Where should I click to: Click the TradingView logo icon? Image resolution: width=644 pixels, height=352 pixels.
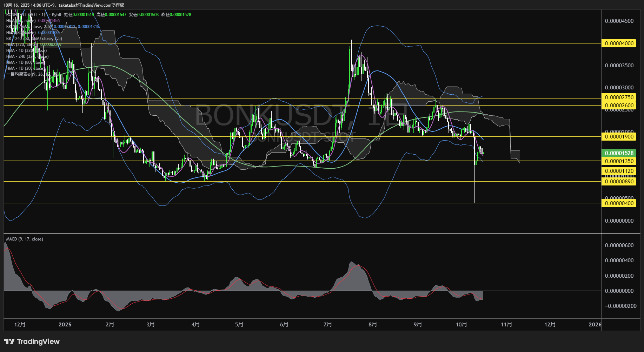[x=9, y=341]
